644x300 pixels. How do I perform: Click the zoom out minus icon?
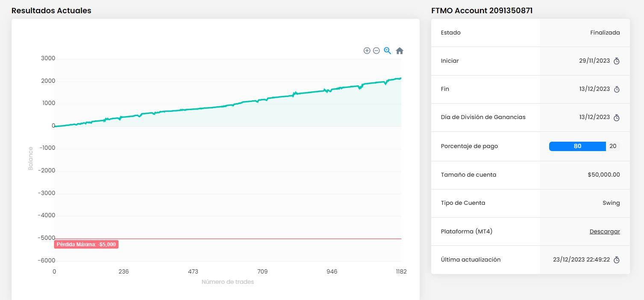(376, 51)
